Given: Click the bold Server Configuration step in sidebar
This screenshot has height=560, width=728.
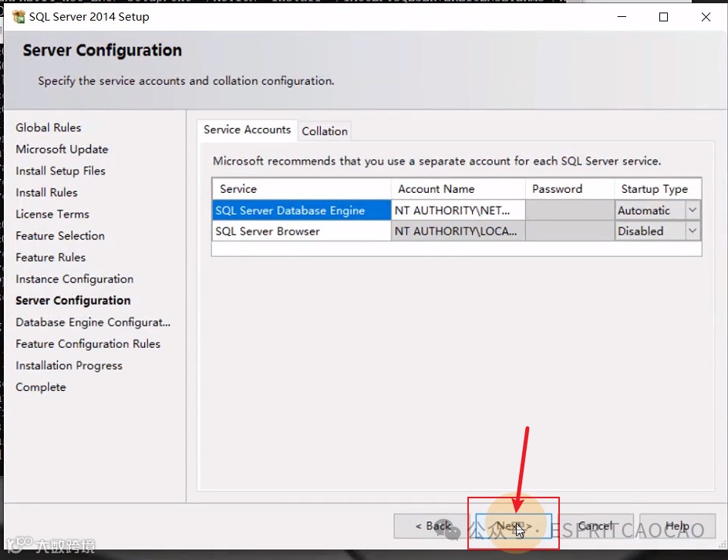Looking at the screenshot, I should [73, 300].
